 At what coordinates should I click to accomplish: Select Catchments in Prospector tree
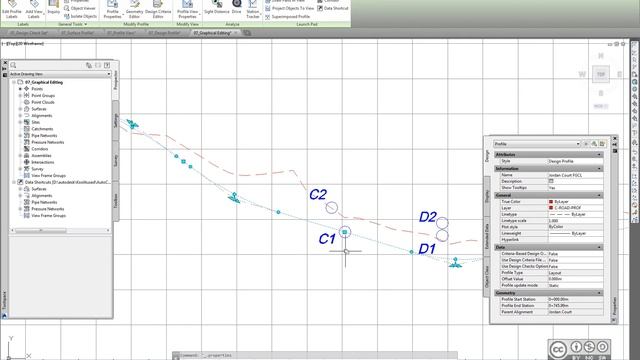(42, 129)
